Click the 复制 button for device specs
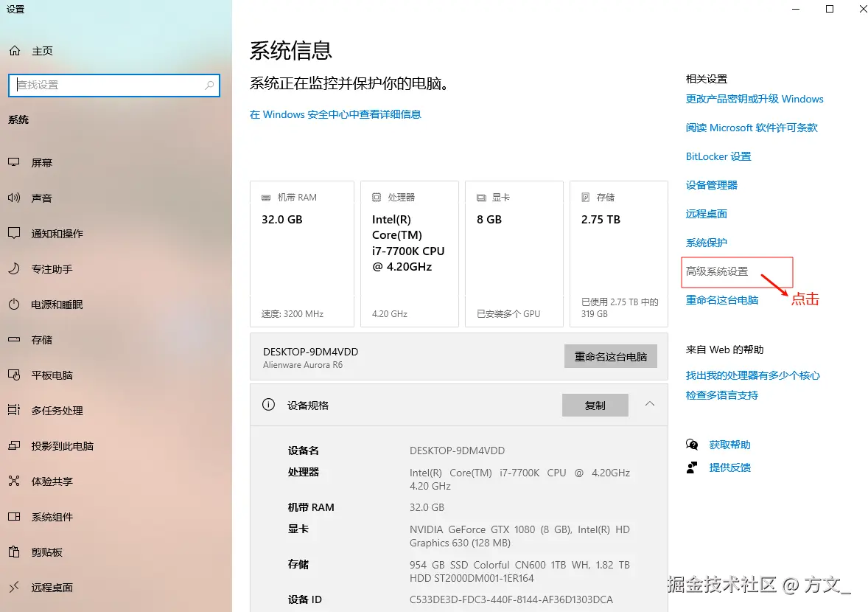This screenshot has width=868, height=612. point(595,405)
